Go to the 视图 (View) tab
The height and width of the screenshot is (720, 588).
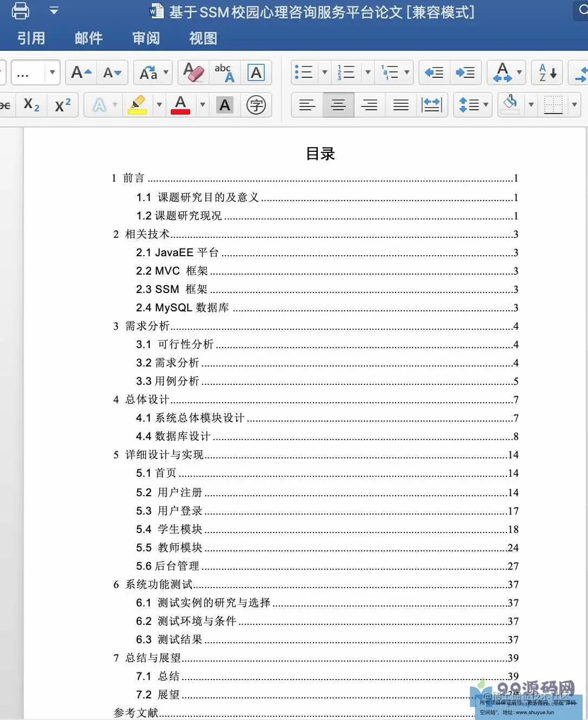click(203, 38)
